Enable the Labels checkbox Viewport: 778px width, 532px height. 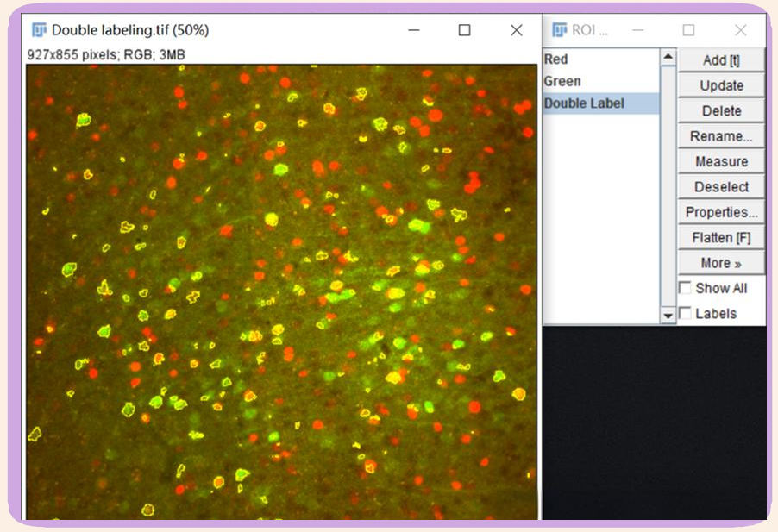[686, 313]
